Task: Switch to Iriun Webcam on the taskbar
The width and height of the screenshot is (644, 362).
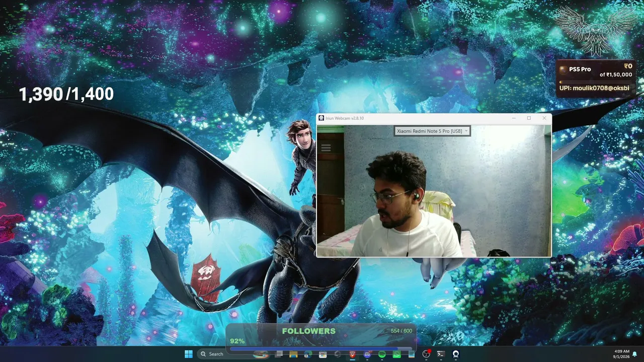Action: [x=456, y=354]
